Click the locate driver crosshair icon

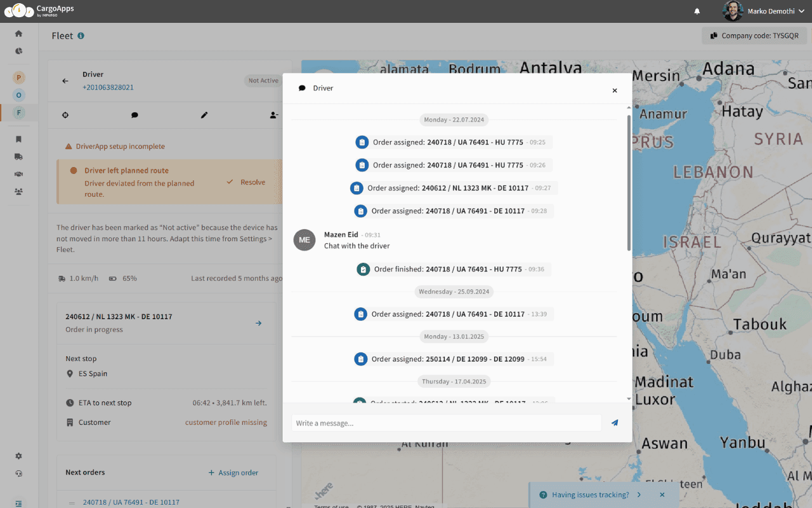(x=65, y=115)
